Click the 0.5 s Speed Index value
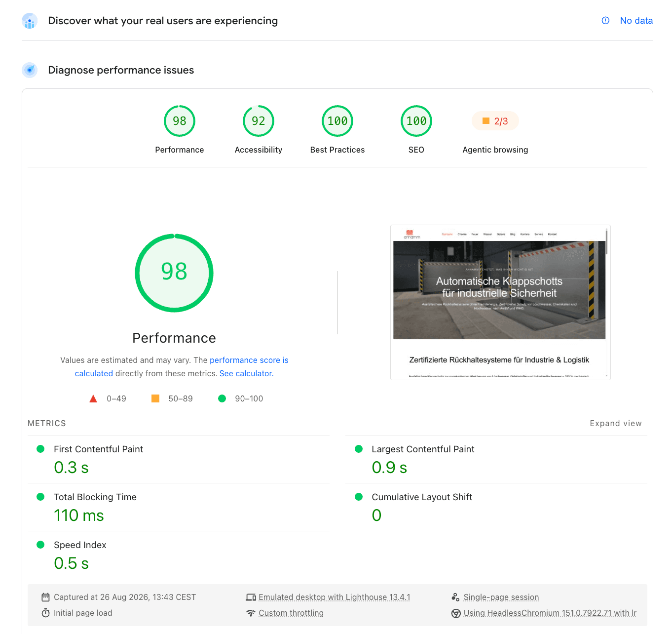This screenshot has height=634, width=672. point(71,563)
